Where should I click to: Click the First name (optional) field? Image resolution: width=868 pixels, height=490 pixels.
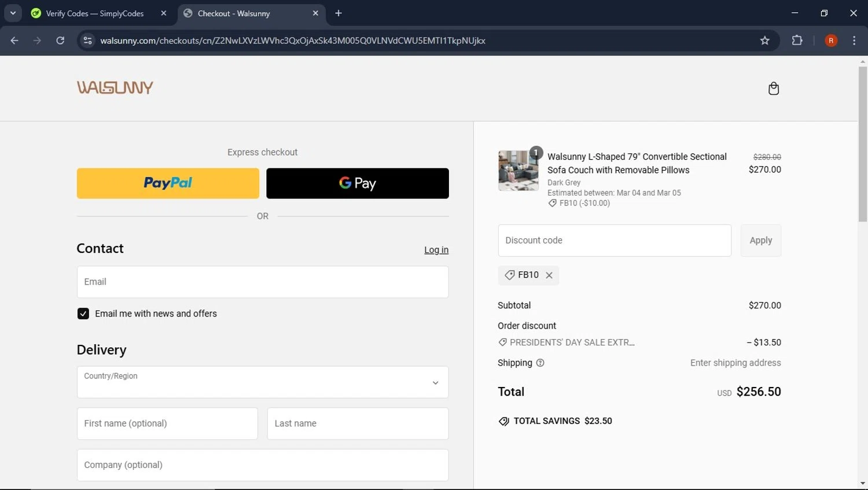(x=167, y=423)
